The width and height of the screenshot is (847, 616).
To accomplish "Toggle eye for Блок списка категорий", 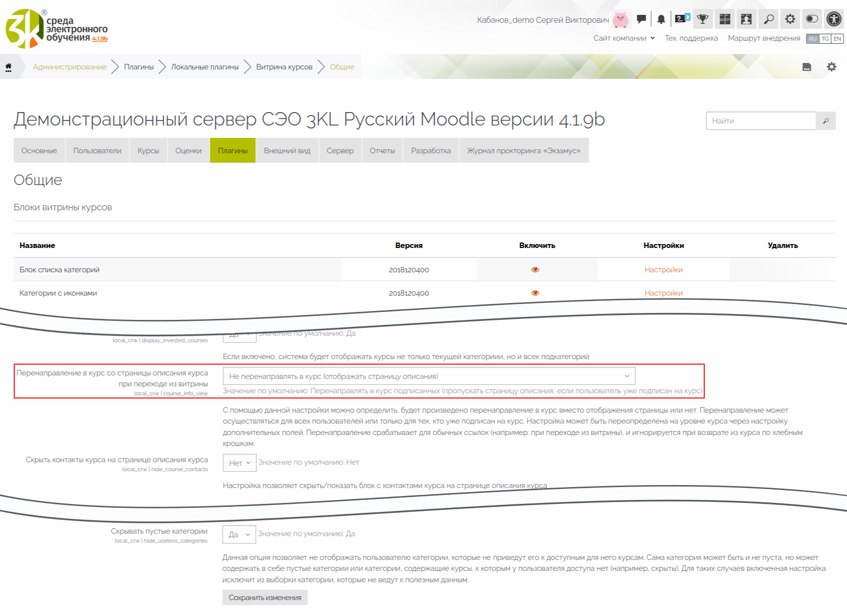I will 535,270.
